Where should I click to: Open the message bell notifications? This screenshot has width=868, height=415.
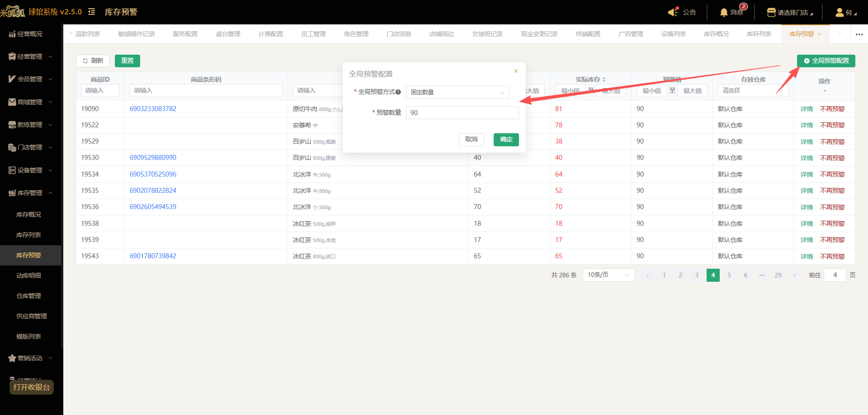724,12
